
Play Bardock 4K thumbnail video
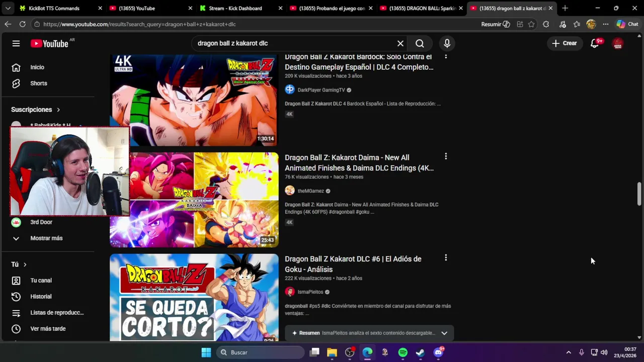tap(194, 100)
